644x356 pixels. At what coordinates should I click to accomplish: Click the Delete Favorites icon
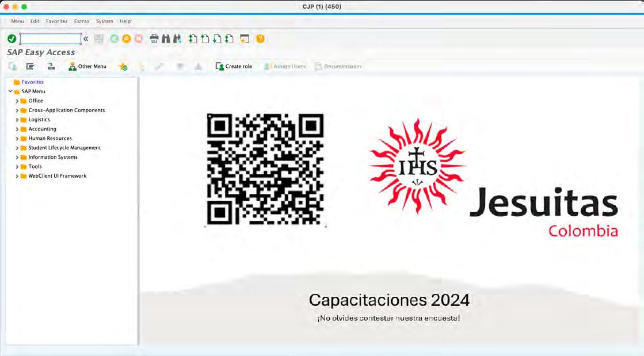click(142, 67)
